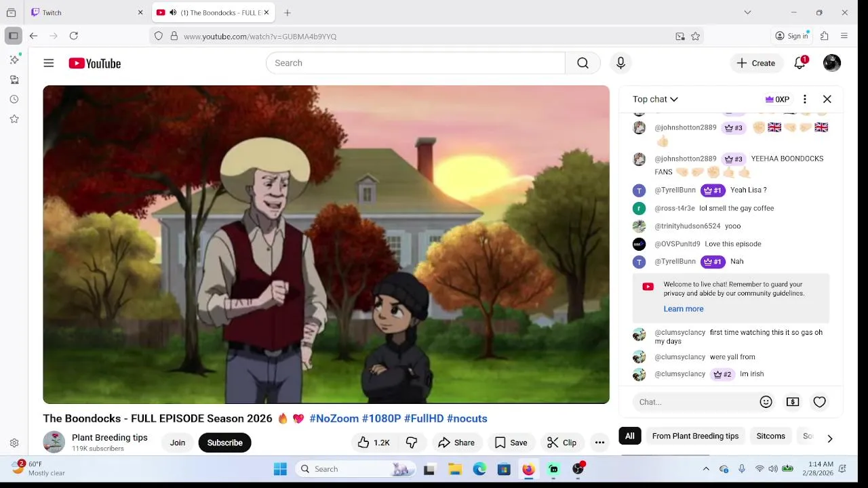Open Firefox extensions puzzle icon

pos(825,36)
